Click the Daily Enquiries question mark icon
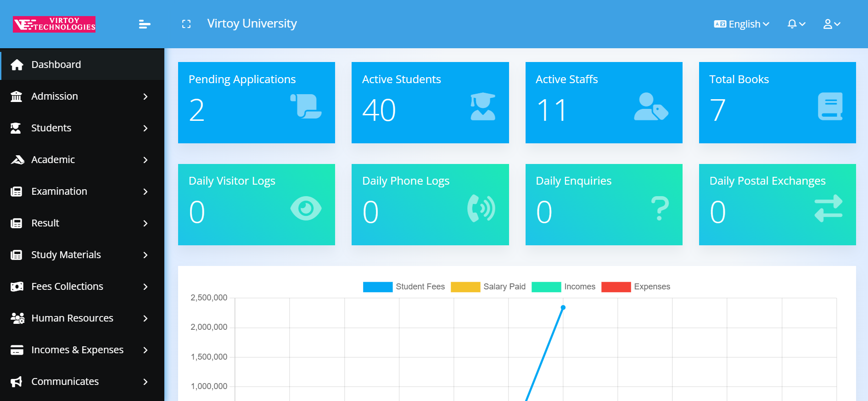868x401 pixels. tap(660, 209)
